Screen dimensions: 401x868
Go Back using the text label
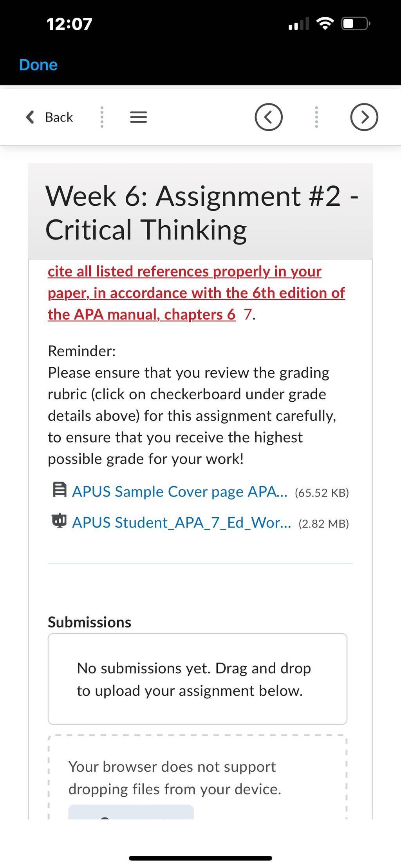coord(59,117)
